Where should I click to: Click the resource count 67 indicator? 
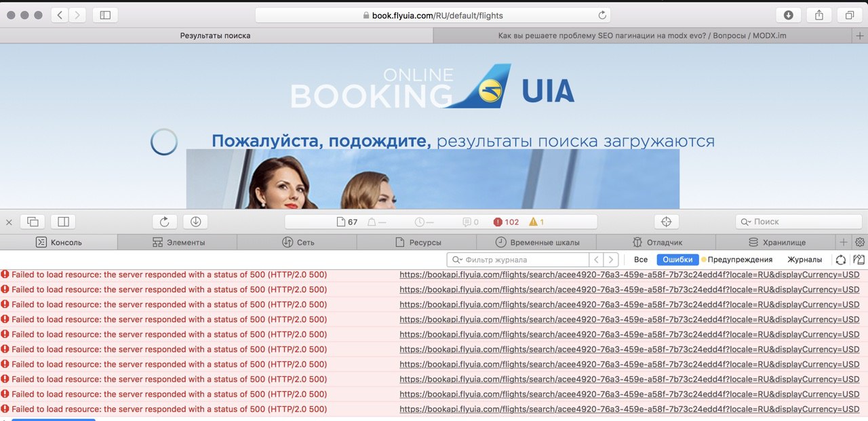347,222
